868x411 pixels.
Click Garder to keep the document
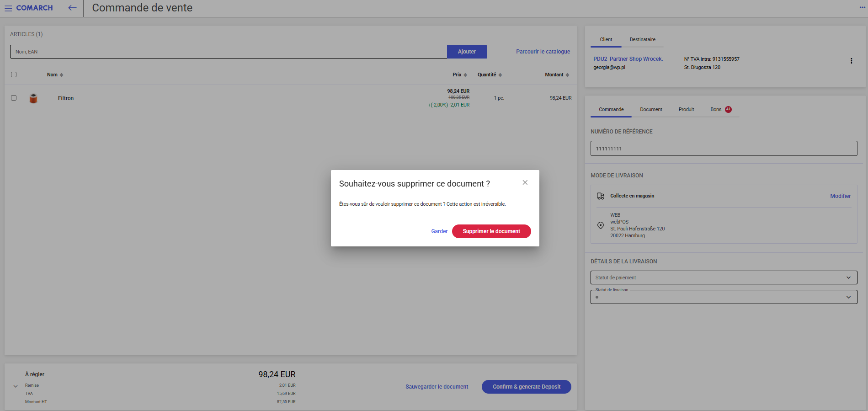pyautogui.click(x=439, y=231)
